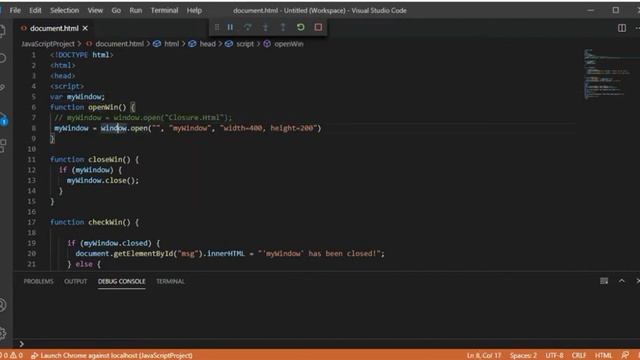Click line number 8 in the gutter
640x360 pixels.
pos(33,128)
